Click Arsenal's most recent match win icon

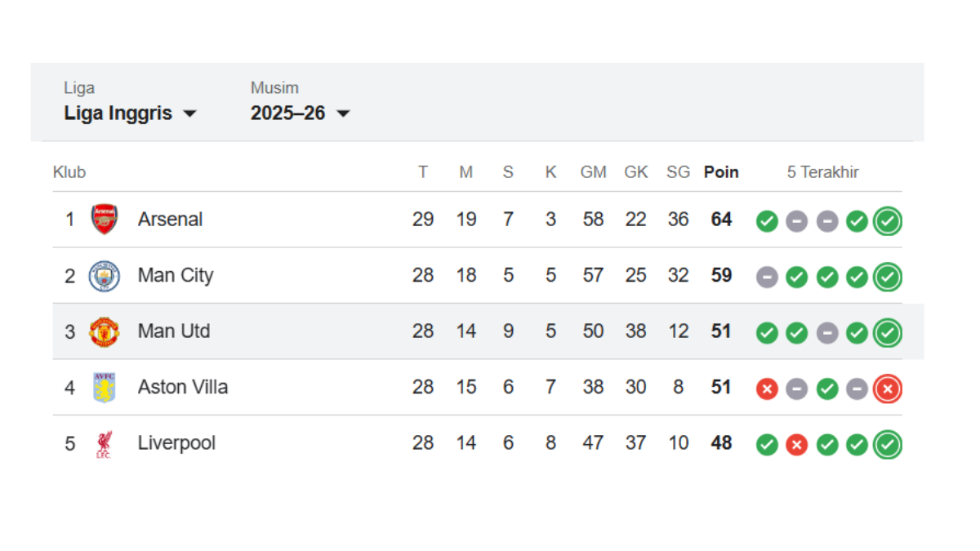(888, 220)
